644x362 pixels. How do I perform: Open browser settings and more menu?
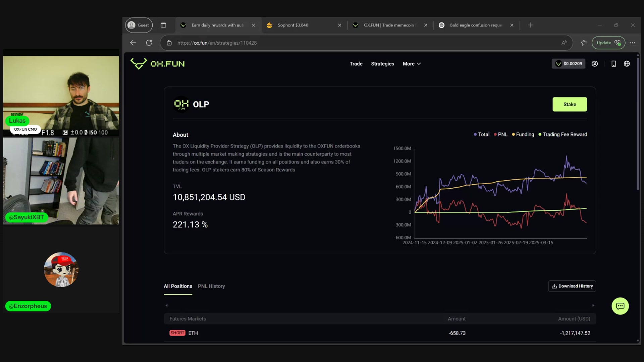632,43
